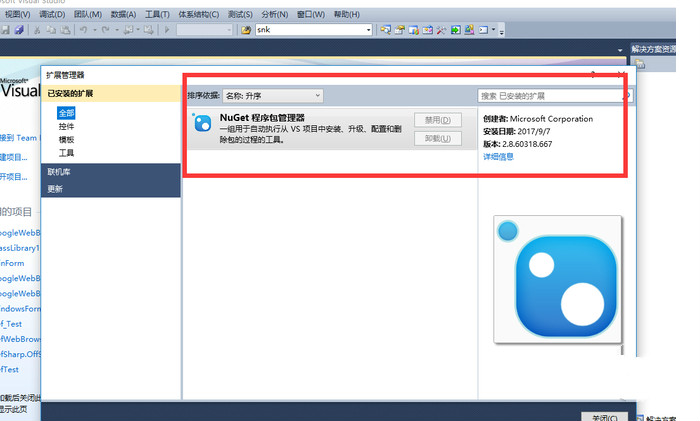Click the Paste toolbar icon

click(x=65, y=30)
